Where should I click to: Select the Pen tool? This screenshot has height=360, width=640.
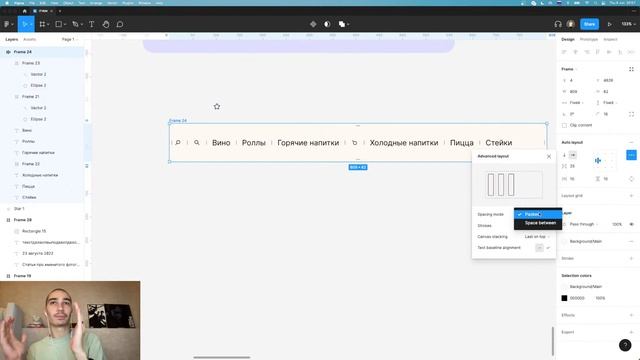(x=75, y=24)
